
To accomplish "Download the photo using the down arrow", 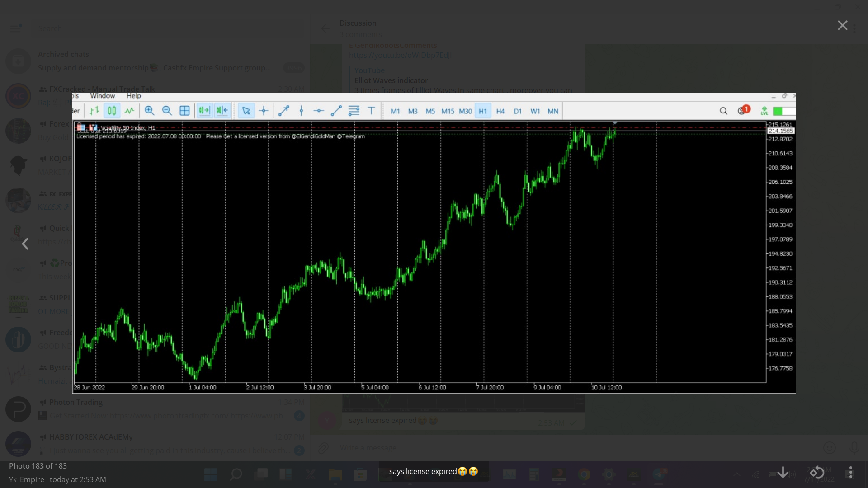I will pos(783,473).
